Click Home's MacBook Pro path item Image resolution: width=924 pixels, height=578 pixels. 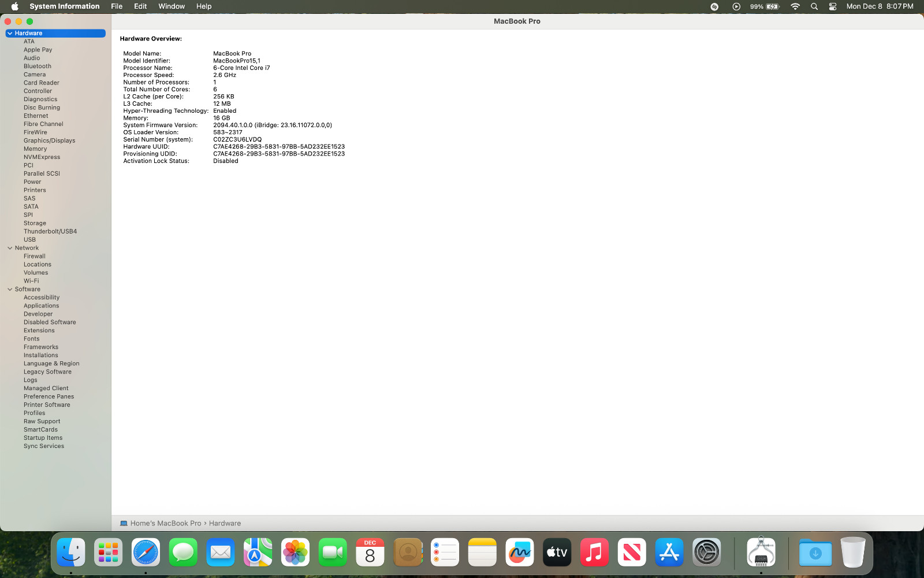166,523
